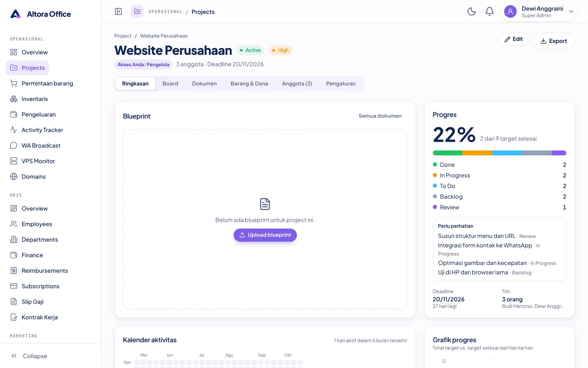Select Projects in sidebar
The height and width of the screenshot is (368, 588).
click(28, 68)
